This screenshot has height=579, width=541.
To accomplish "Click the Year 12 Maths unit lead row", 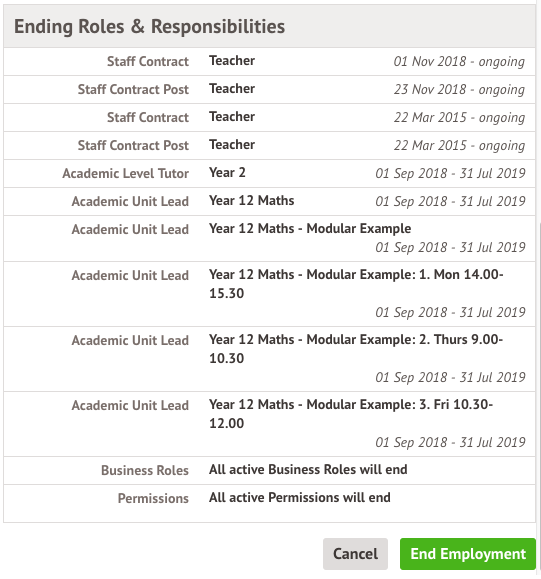I will pos(270,202).
